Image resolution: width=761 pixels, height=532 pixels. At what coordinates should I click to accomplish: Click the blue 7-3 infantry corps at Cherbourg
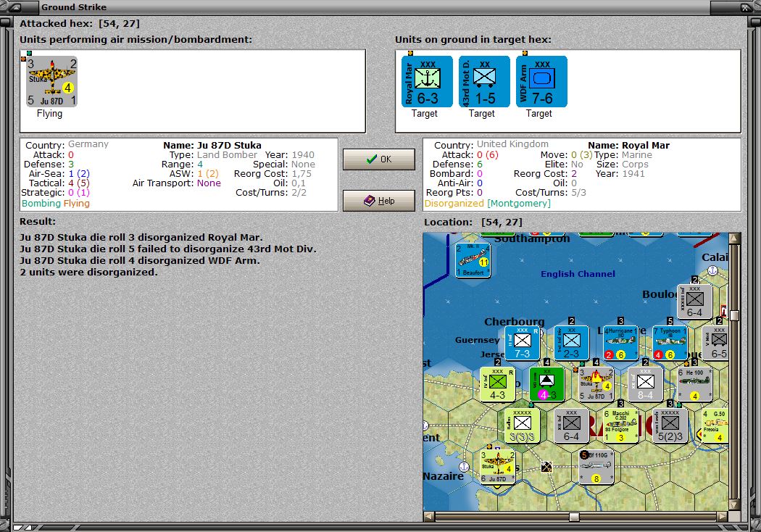tap(523, 343)
